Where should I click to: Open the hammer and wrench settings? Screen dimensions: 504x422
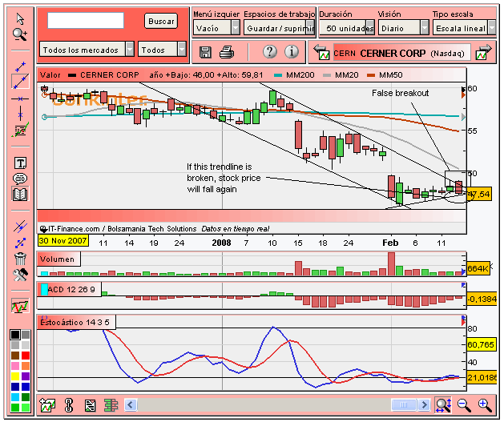point(20,275)
